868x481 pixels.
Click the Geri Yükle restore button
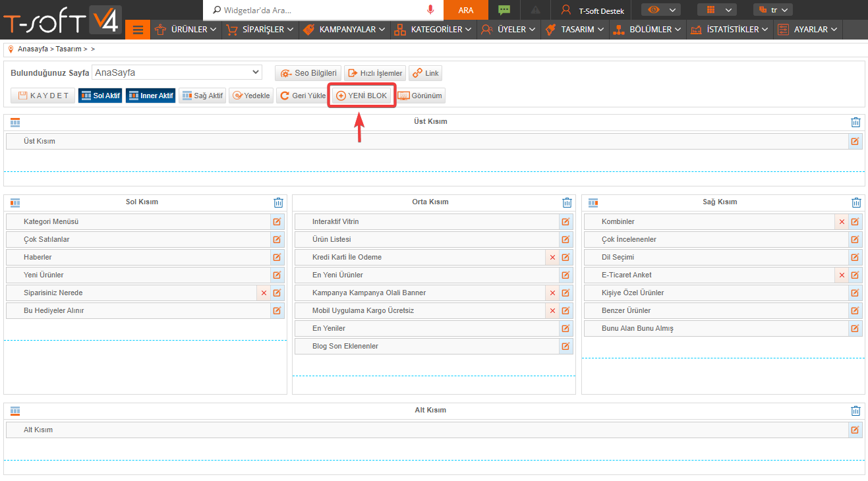click(x=303, y=96)
